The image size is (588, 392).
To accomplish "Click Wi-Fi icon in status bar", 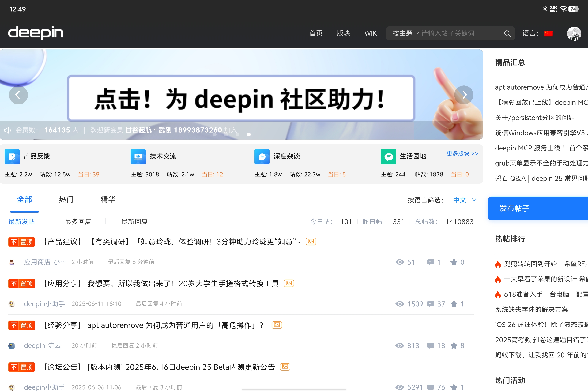I will click(563, 9).
